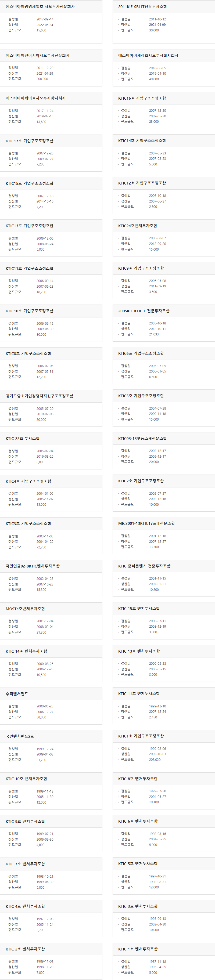Select the heading 'KTIC4호 기업구조조정조합'
The image size is (215, 980).
tap(28, 481)
